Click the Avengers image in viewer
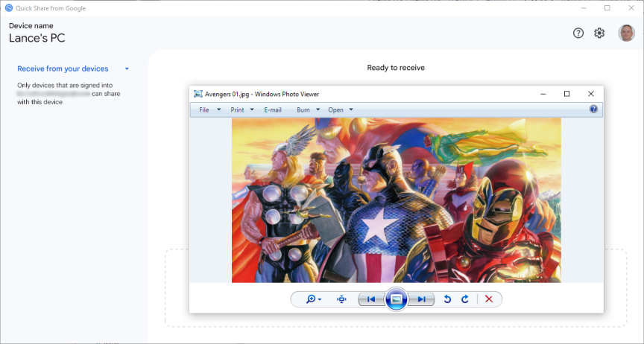 point(396,200)
